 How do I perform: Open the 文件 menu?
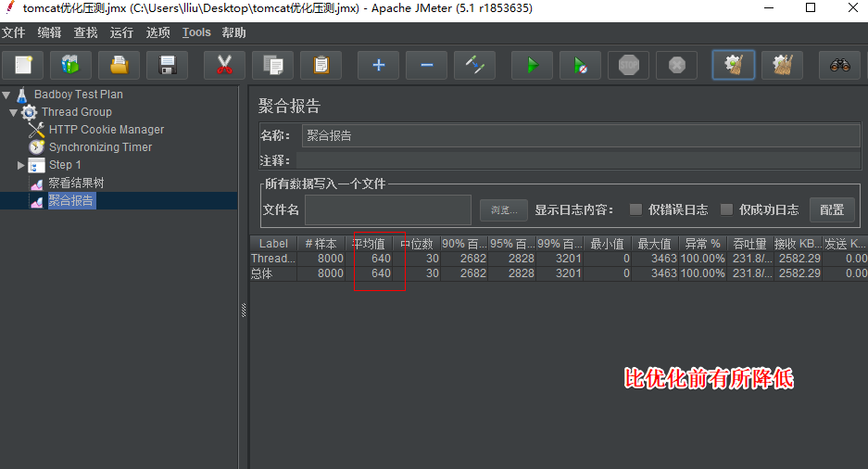(13, 32)
